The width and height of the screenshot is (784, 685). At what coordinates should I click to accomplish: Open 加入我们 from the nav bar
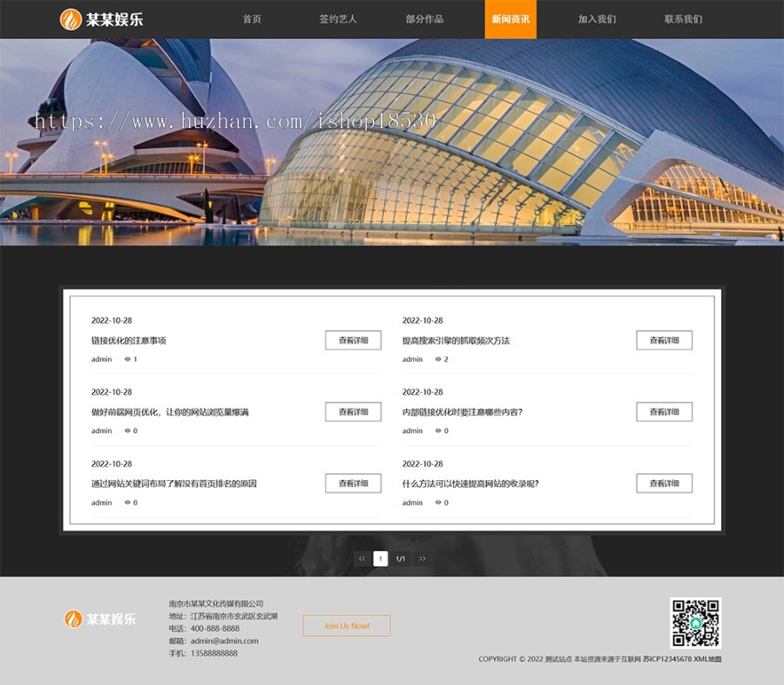coord(597,19)
